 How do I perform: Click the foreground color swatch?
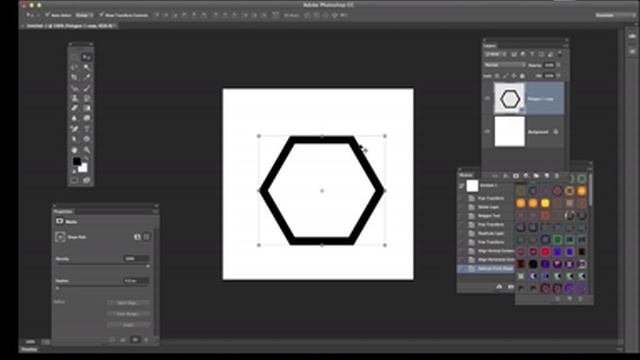point(77,161)
